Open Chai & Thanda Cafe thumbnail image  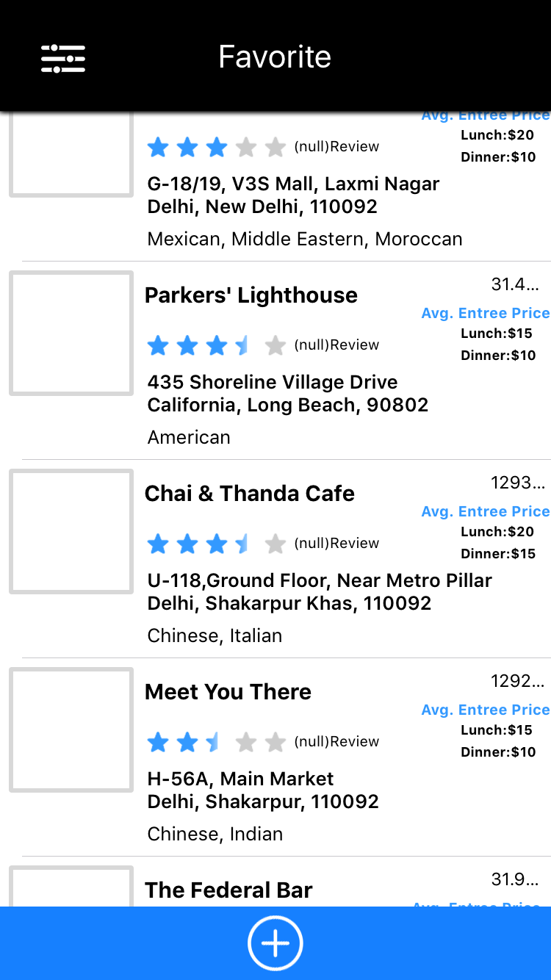point(71,531)
